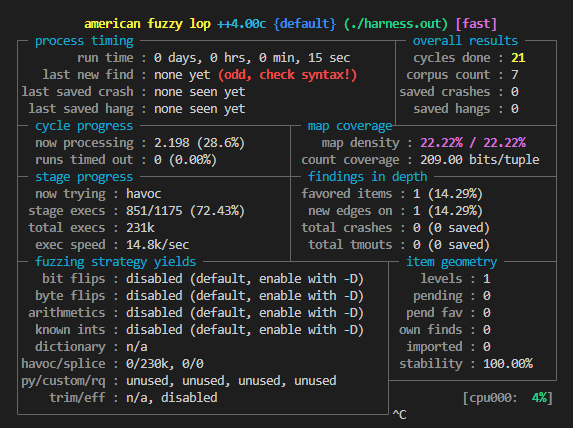This screenshot has width=573, height=428.
Task: Click the 'pending' label in item geometry
Action: (x=438, y=296)
